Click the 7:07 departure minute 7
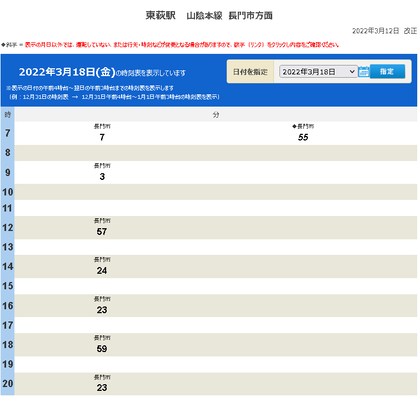The width and height of the screenshot is (420, 397). click(x=102, y=137)
